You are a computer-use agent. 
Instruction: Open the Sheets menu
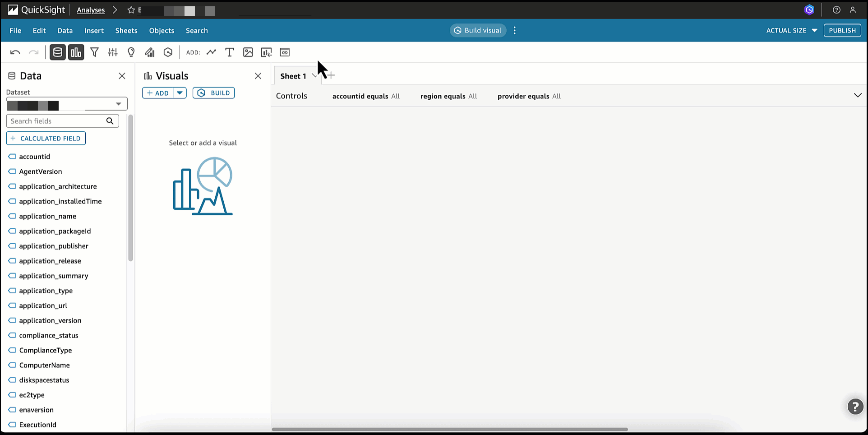click(x=126, y=31)
